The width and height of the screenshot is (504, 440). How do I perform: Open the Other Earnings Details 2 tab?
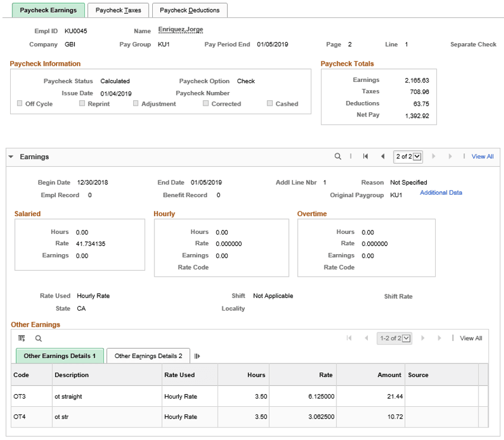147,355
